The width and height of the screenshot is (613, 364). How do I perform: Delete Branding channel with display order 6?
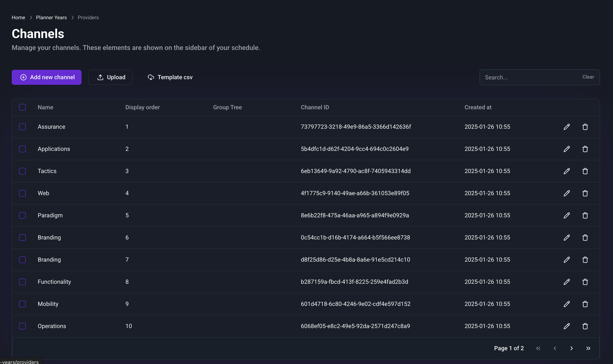tap(585, 237)
